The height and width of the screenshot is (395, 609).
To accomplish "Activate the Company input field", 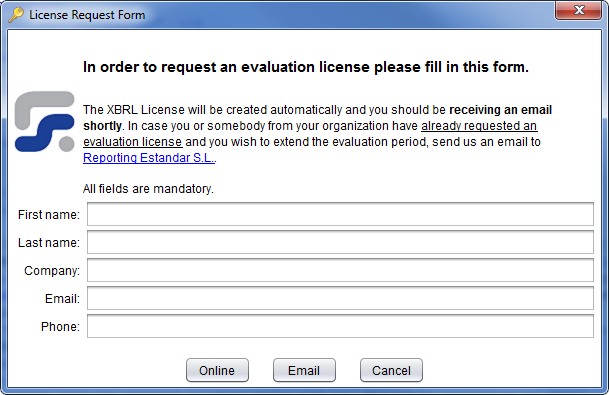I will pyautogui.click(x=340, y=270).
